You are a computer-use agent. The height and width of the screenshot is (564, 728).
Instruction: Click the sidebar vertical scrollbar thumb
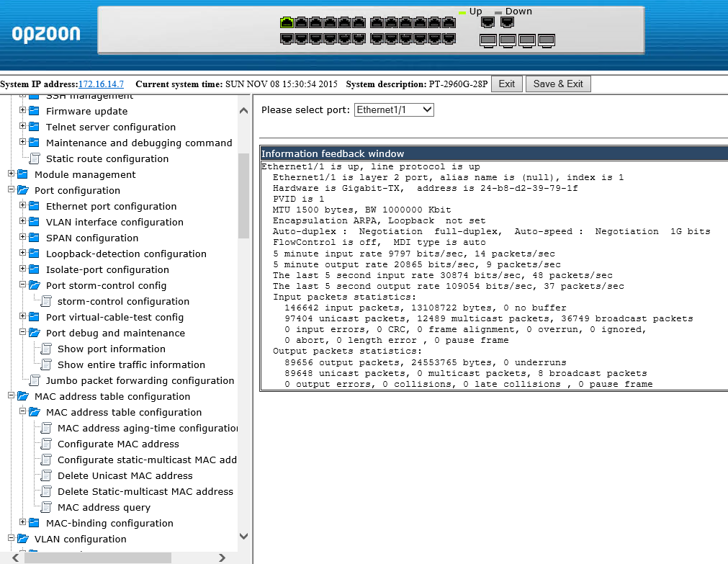(x=244, y=196)
